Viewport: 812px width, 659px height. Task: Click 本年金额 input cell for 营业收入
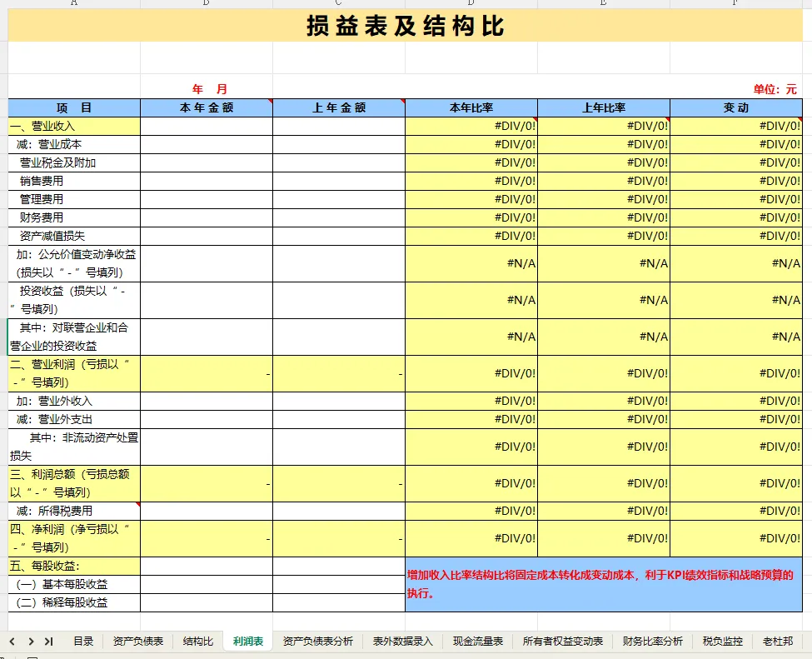coord(207,126)
